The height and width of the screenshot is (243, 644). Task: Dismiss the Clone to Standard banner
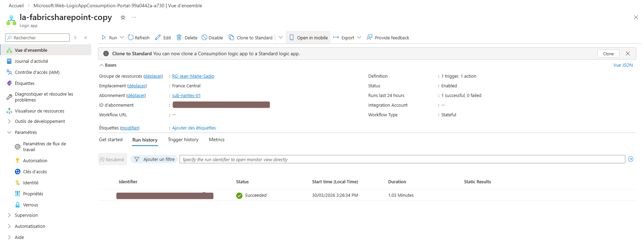[x=628, y=54]
